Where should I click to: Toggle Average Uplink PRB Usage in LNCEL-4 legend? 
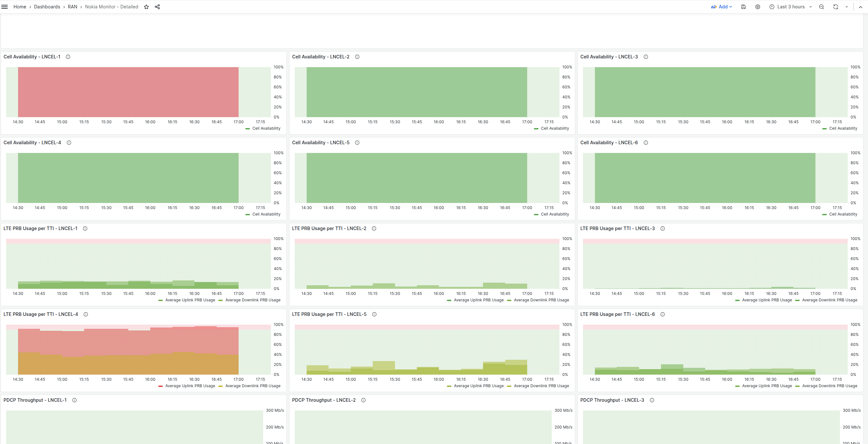[190, 386]
